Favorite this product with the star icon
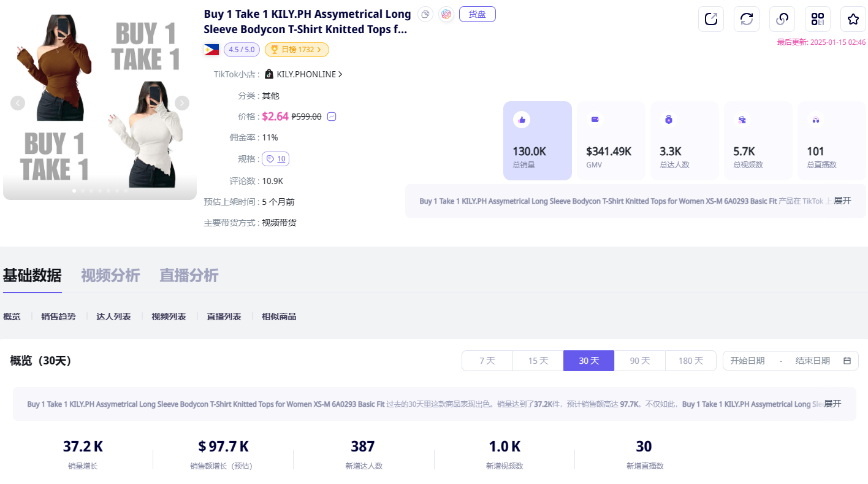 [x=853, y=19]
